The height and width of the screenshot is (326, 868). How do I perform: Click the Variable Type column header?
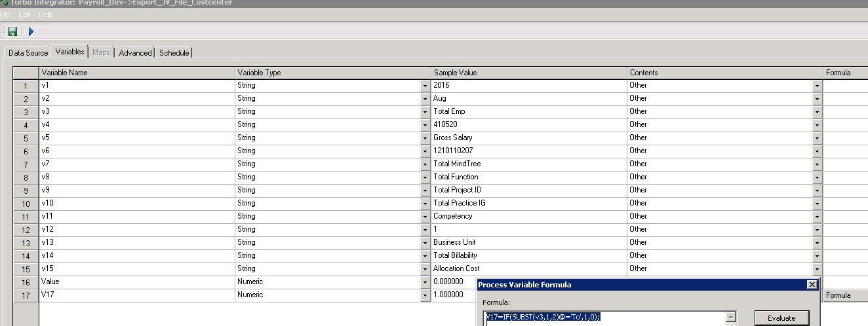click(x=333, y=73)
